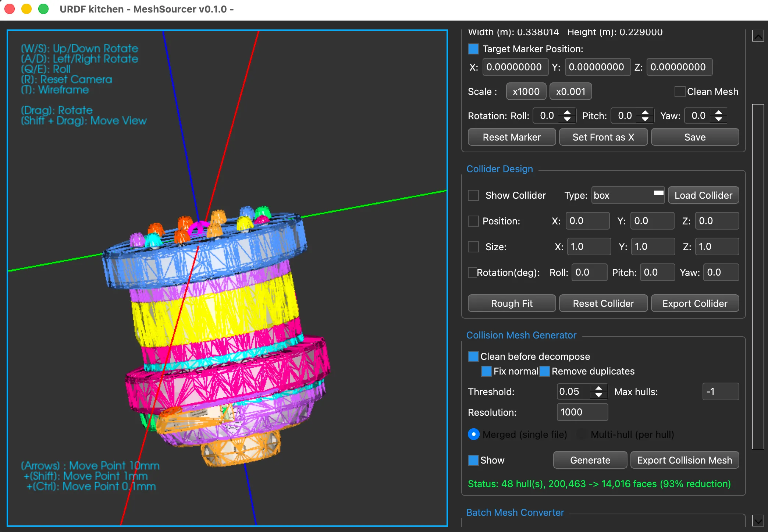Increase the marker Yaw value with the up arrow
Image resolution: width=768 pixels, height=532 pixels.
(719, 112)
